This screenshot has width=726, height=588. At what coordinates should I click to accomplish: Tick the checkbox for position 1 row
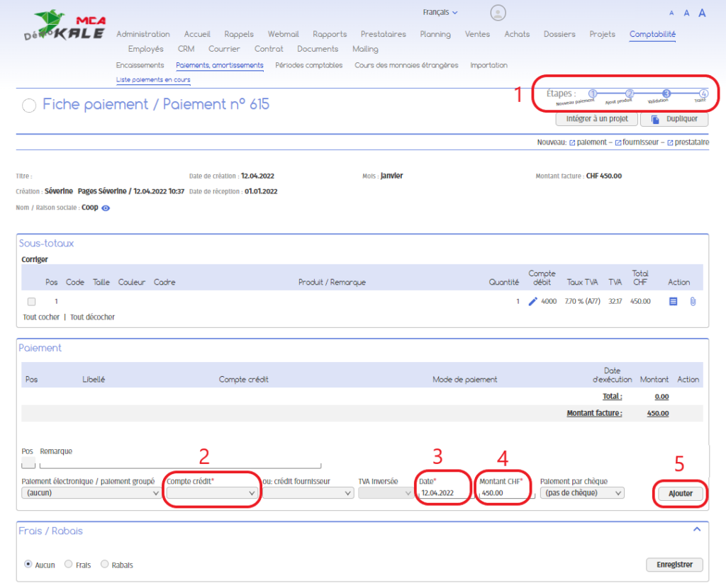click(31, 302)
